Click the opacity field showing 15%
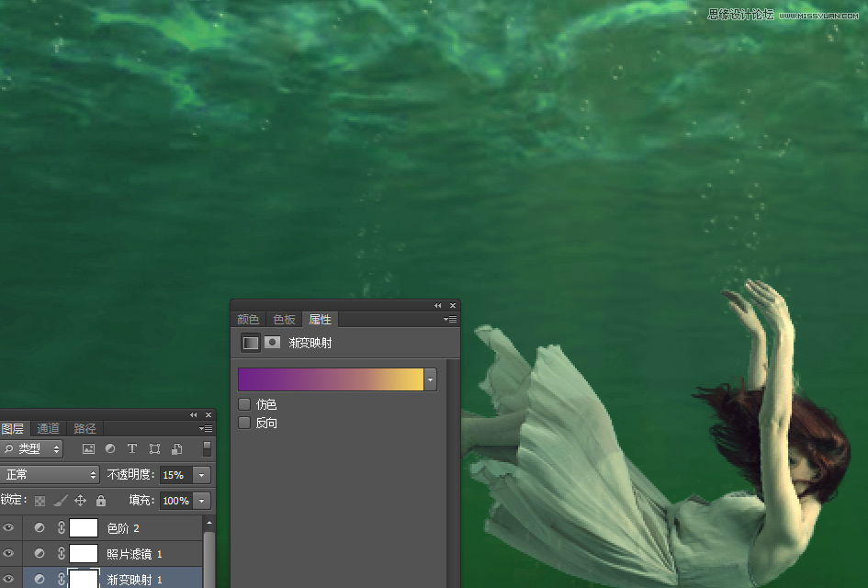The width and height of the screenshot is (868, 588). click(x=176, y=475)
